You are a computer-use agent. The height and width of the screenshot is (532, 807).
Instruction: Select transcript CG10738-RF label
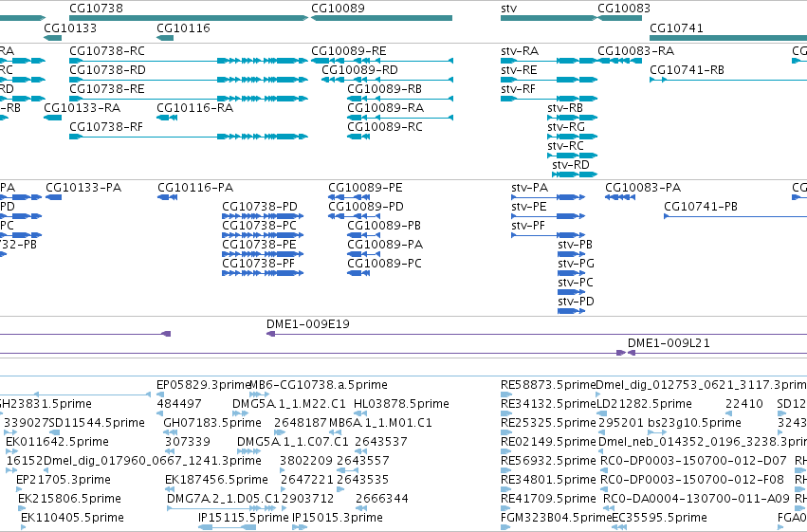pyautogui.click(x=106, y=126)
